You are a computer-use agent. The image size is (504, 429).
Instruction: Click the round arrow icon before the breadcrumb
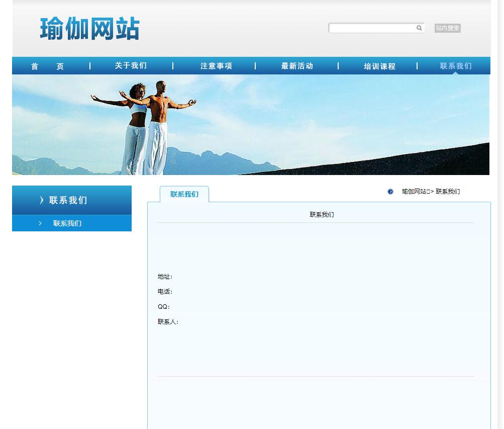390,192
